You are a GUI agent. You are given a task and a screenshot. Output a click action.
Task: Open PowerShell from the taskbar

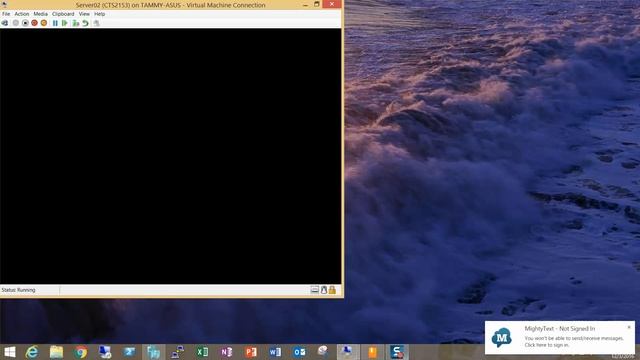coord(129,352)
